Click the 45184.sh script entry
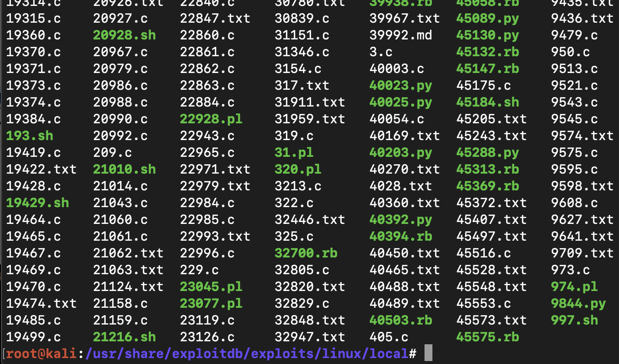Viewport: 619px width, 364px height. click(x=487, y=102)
